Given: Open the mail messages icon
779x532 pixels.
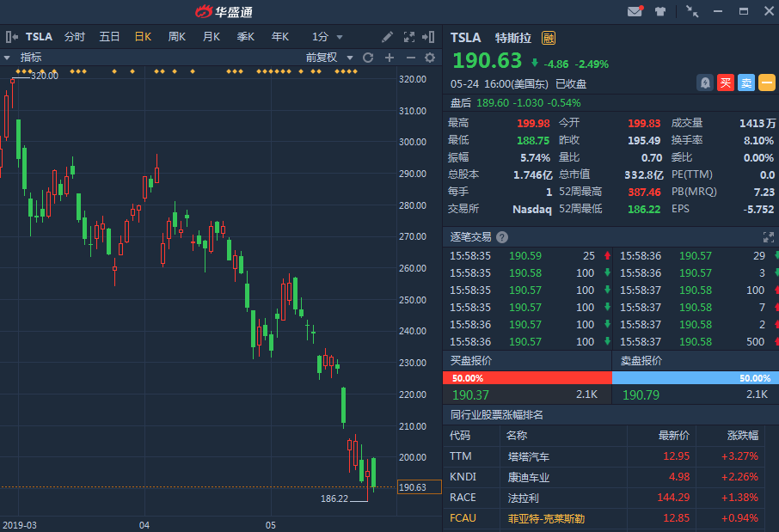Looking at the screenshot, I should 635,11.
